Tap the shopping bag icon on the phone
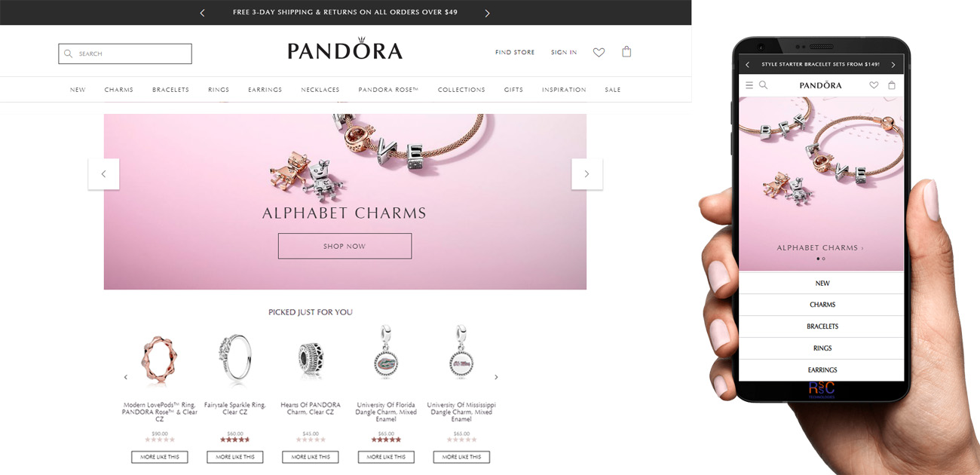 click(892, 85)
